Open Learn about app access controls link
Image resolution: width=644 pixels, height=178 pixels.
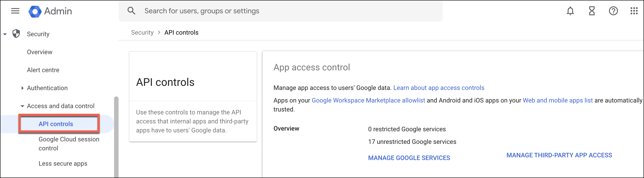click(x=439, y=88)
